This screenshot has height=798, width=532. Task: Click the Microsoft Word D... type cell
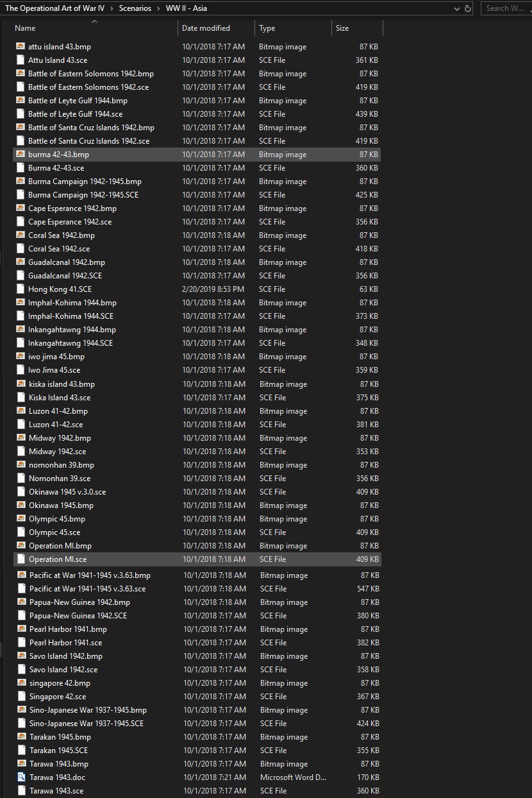[x=294, y=777]
